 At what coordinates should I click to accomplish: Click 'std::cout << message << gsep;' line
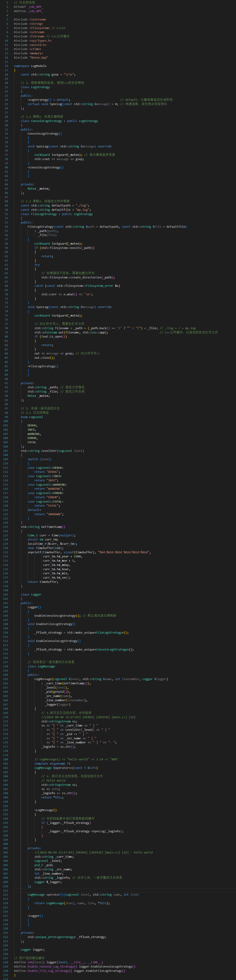59,159
